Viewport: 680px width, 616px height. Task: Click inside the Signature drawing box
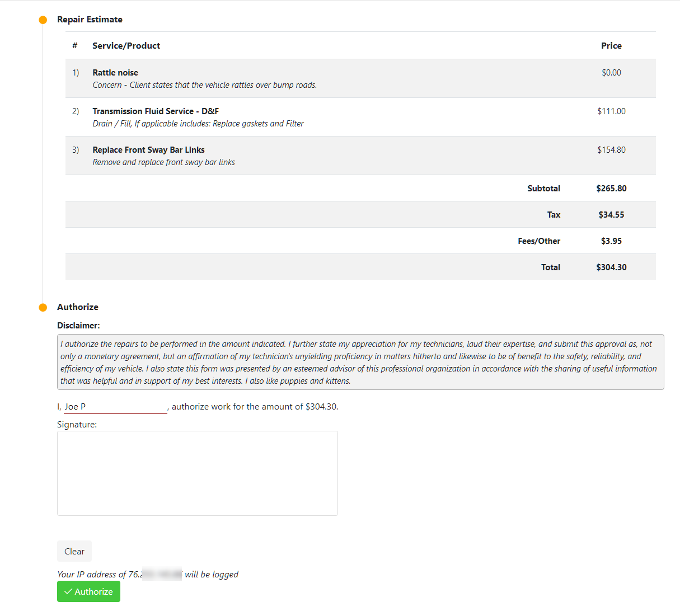click(198, 473)
